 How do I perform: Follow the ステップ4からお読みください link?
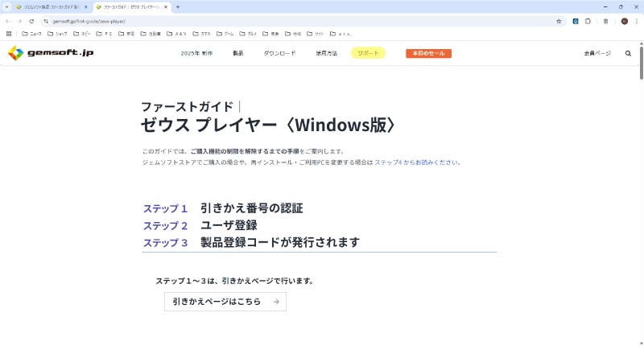(416, 162)
